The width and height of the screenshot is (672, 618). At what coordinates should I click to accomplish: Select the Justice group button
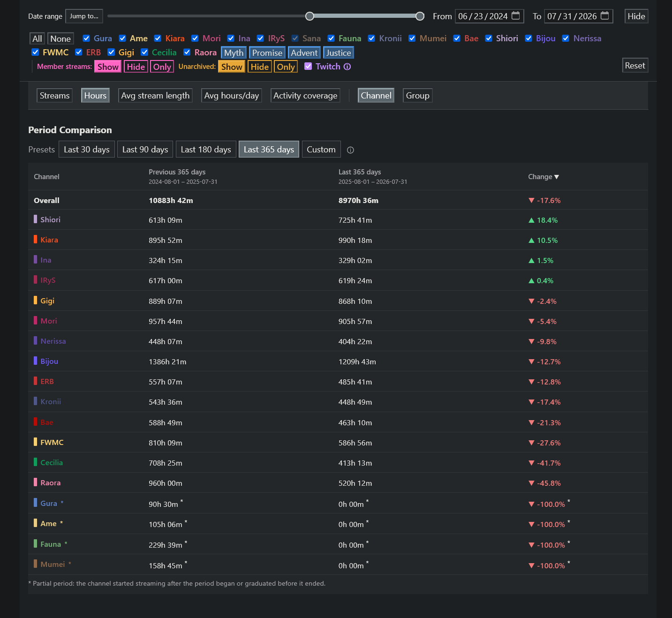(x=339, y=53)
